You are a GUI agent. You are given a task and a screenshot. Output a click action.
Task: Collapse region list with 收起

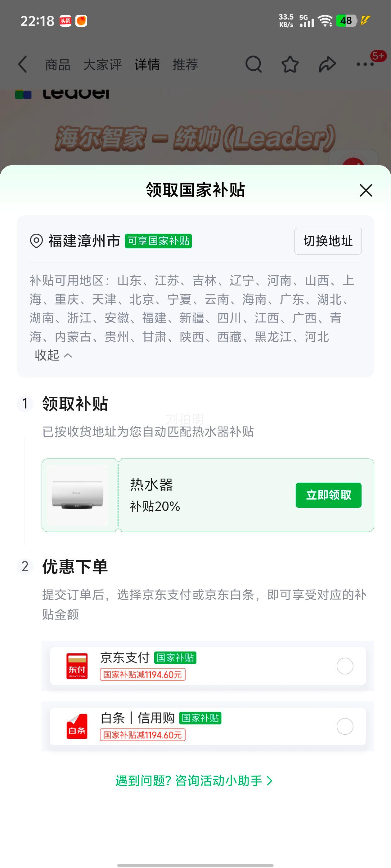[x=53, y=355]
